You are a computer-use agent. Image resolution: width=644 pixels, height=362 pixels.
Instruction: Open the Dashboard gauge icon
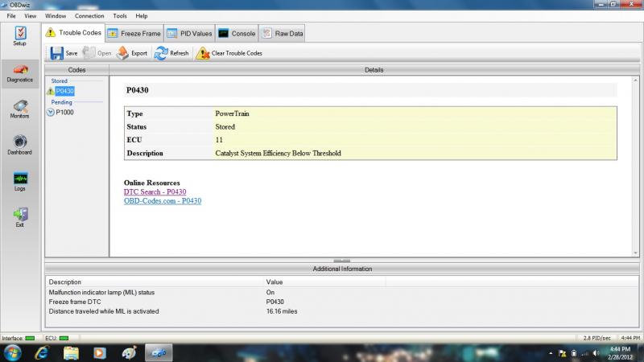tap(19, 145)
